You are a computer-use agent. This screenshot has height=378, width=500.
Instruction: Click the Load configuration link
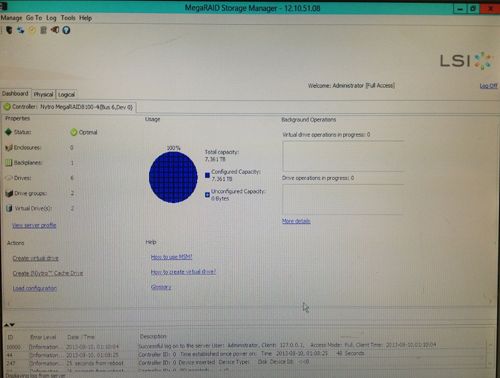pos(35,288)
